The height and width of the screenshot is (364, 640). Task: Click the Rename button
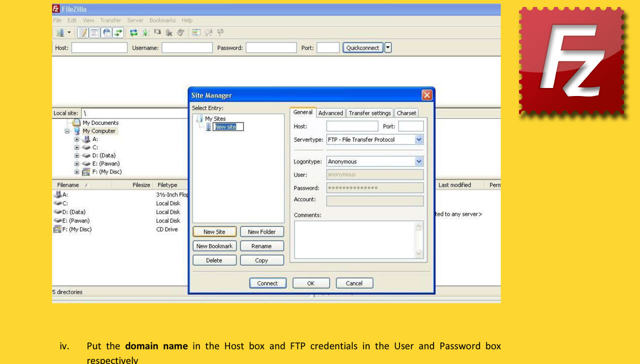click(x=262, y=246)
